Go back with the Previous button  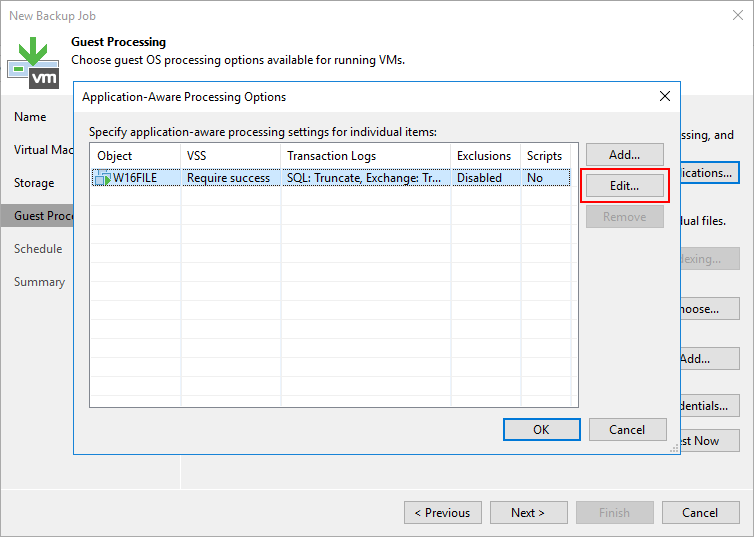(441, 513)
